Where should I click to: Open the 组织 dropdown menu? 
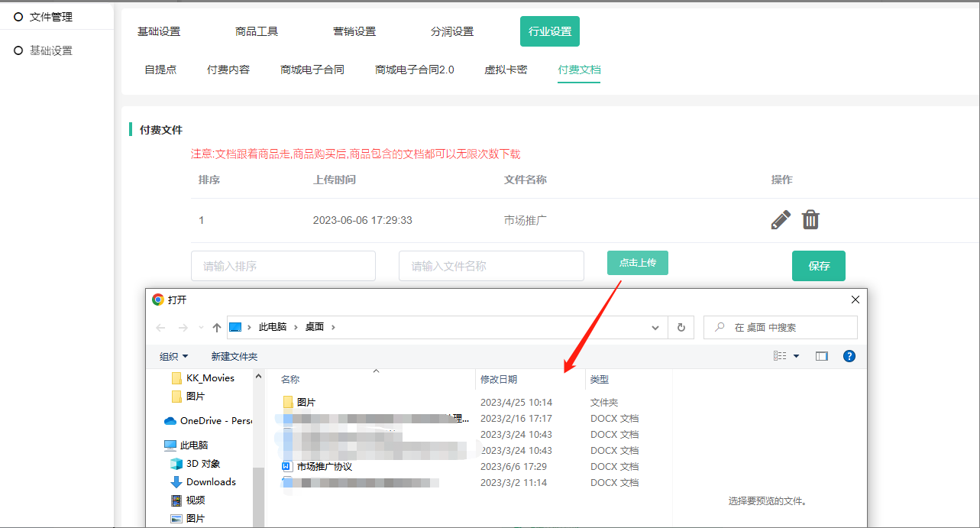(x=173, y=357)
